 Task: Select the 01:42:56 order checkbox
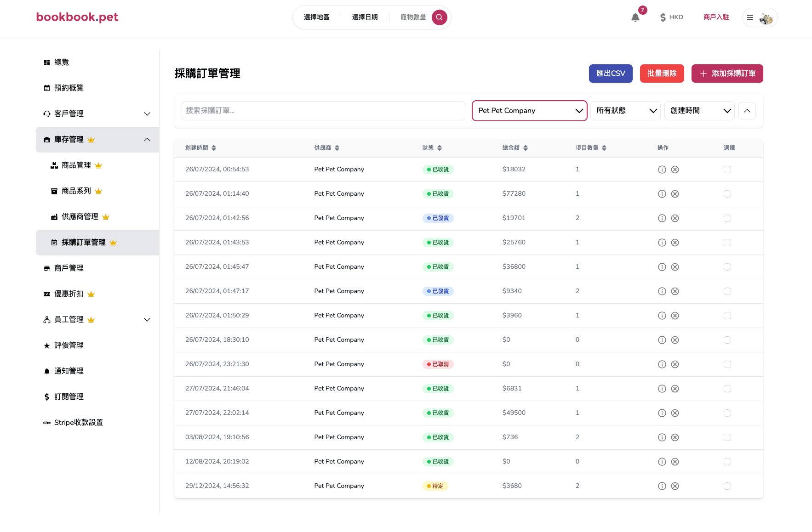727,218
